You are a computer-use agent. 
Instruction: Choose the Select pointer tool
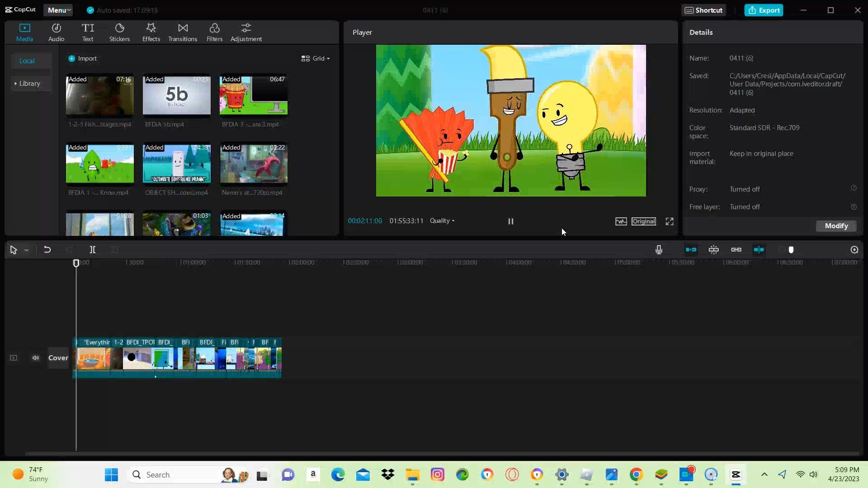click(14, 250)
